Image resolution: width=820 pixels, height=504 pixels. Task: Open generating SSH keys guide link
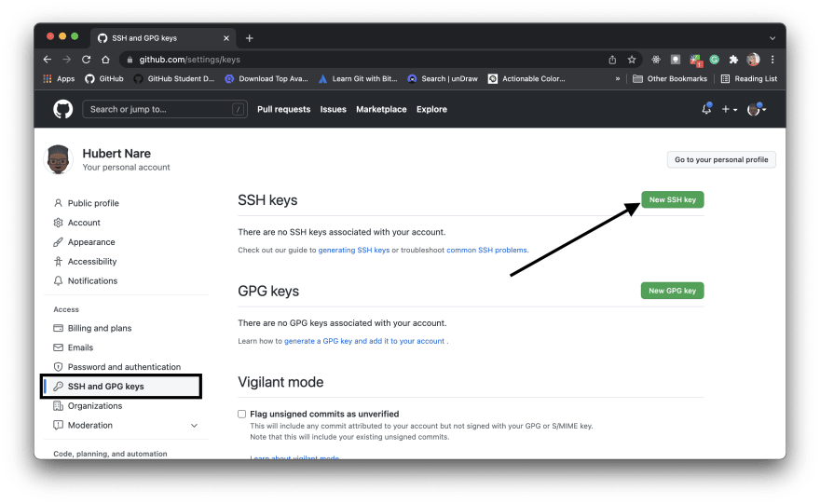pos(354,250)
